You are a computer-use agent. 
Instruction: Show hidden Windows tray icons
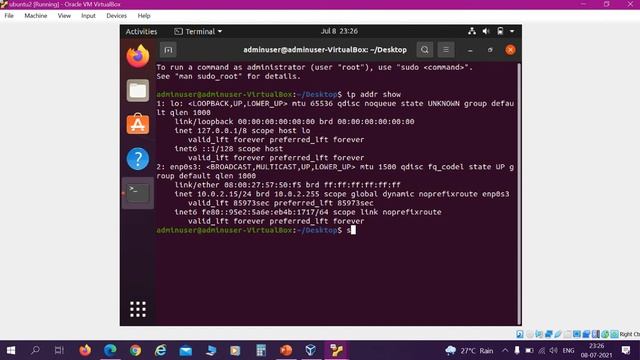(505, 351)
